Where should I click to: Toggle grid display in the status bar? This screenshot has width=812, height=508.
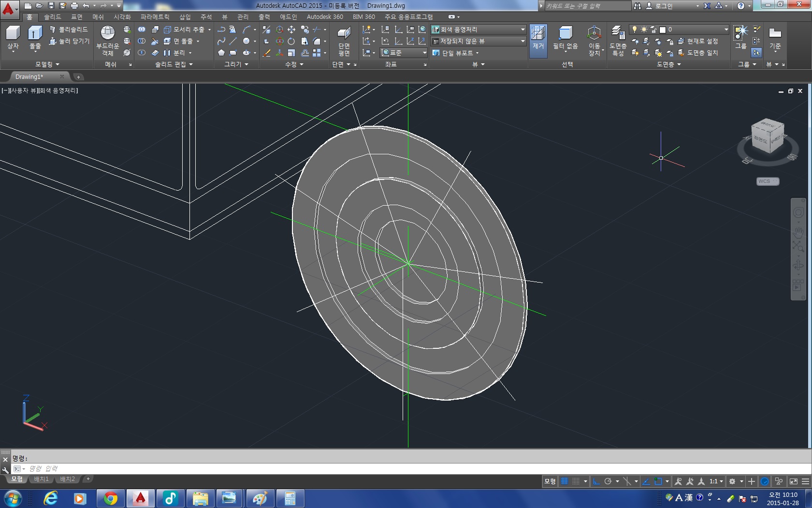(564, 481)
